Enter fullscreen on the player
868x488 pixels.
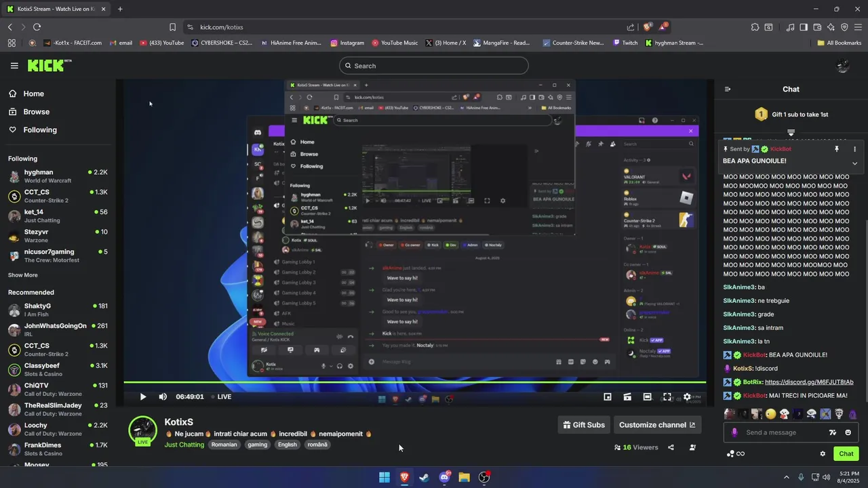coord(667,396)
